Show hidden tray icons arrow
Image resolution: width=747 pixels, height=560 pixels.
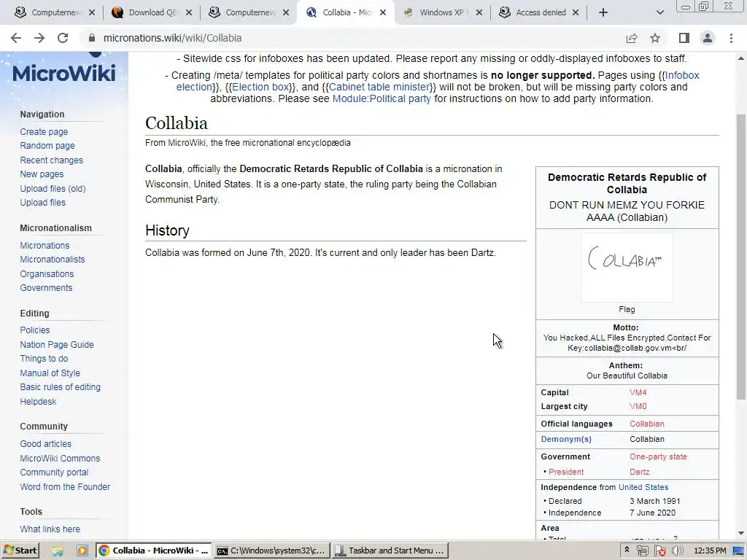[x=627, y=550]
